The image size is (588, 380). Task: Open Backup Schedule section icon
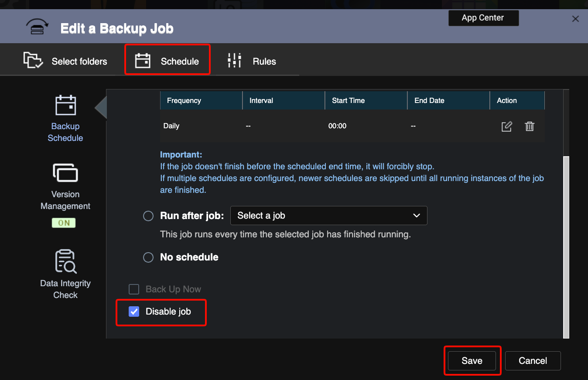tap(65, 105)
